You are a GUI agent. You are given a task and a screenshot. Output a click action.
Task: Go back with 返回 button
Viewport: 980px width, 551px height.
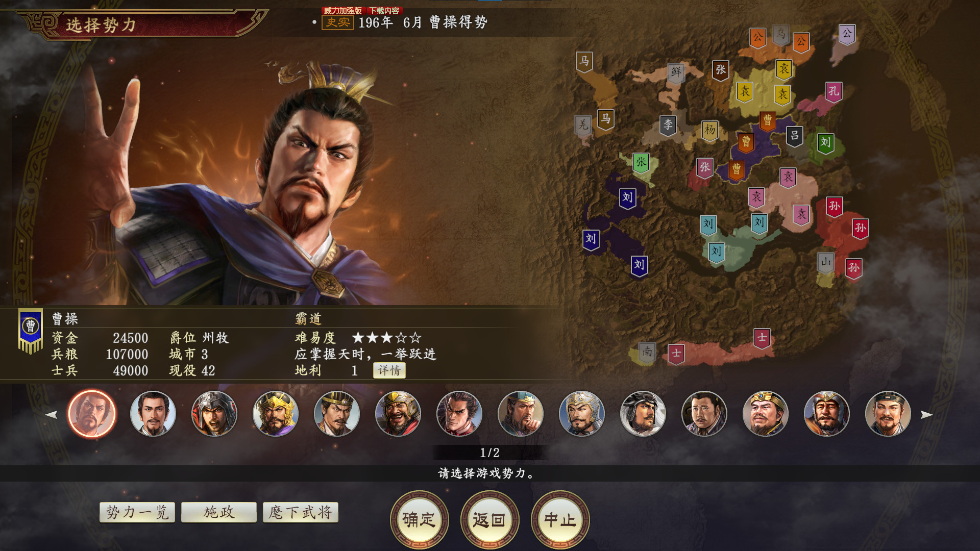489,520
